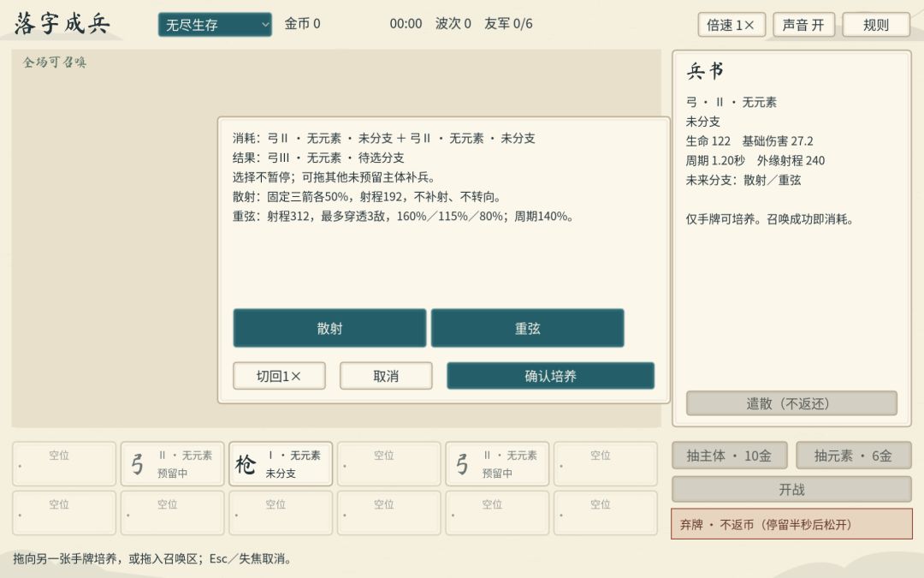Toggle the 倍速 1× speed button
This screenshot has height=578, width=924.
tap(731, 25)
